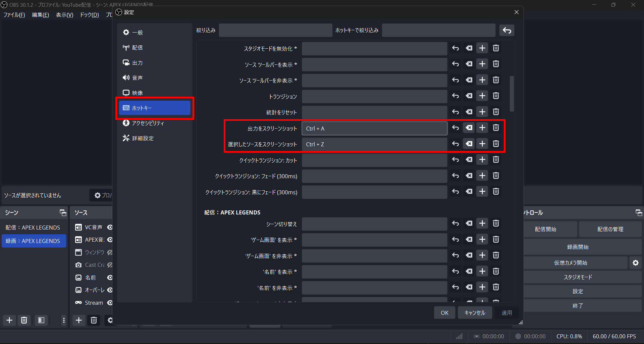The height and width of the screenshot is (344, 644).
Task: Add another hotkey for 統計をリセット
Action: [x=482, y=112]
